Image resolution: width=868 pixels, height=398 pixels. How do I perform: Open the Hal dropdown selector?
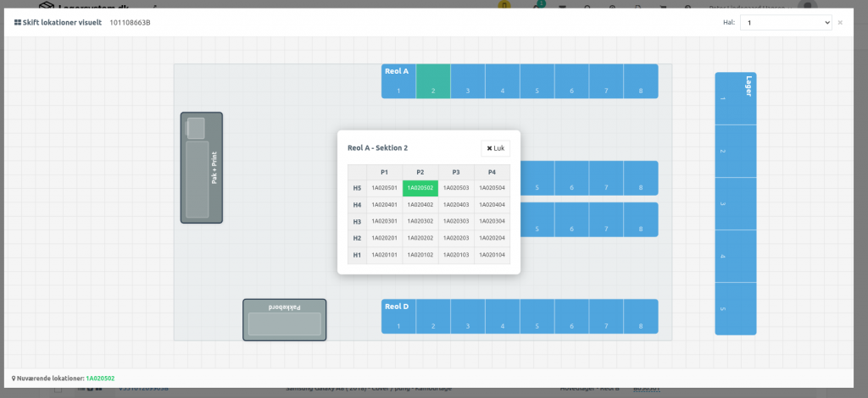pyautogui.click(x=786, y=22)
